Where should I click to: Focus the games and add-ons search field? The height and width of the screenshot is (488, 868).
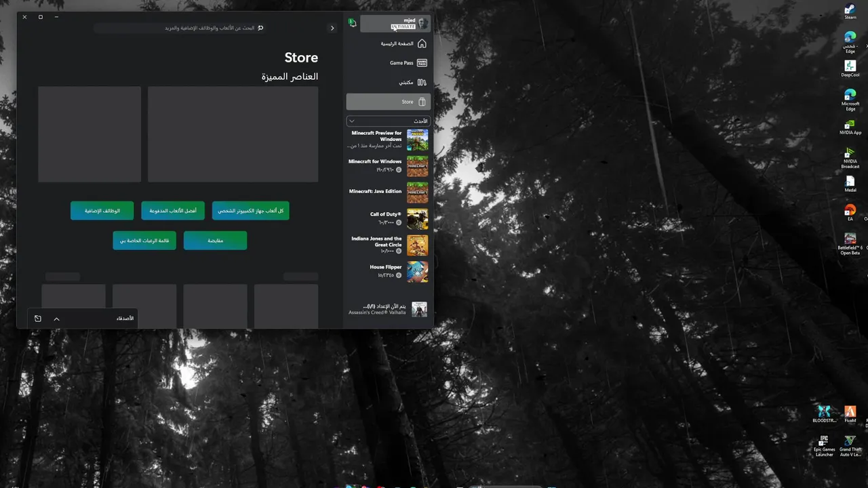click(x=180, y=28)
